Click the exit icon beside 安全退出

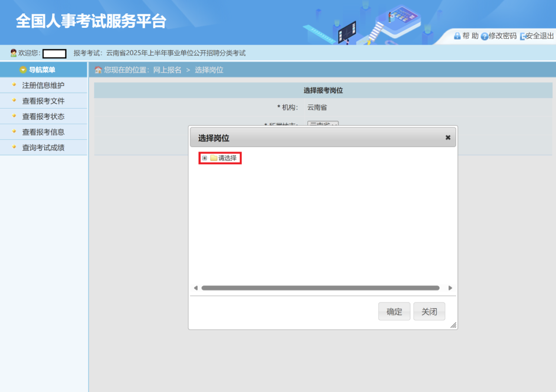point(522,36)
